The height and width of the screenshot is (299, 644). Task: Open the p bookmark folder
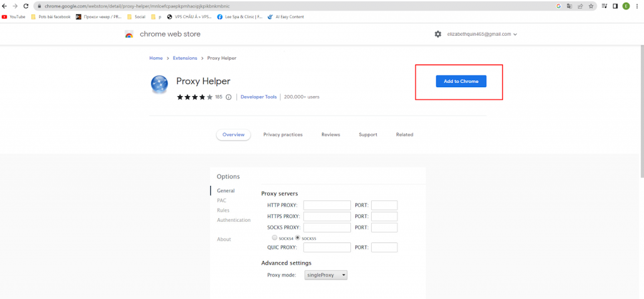coord(156,17)
